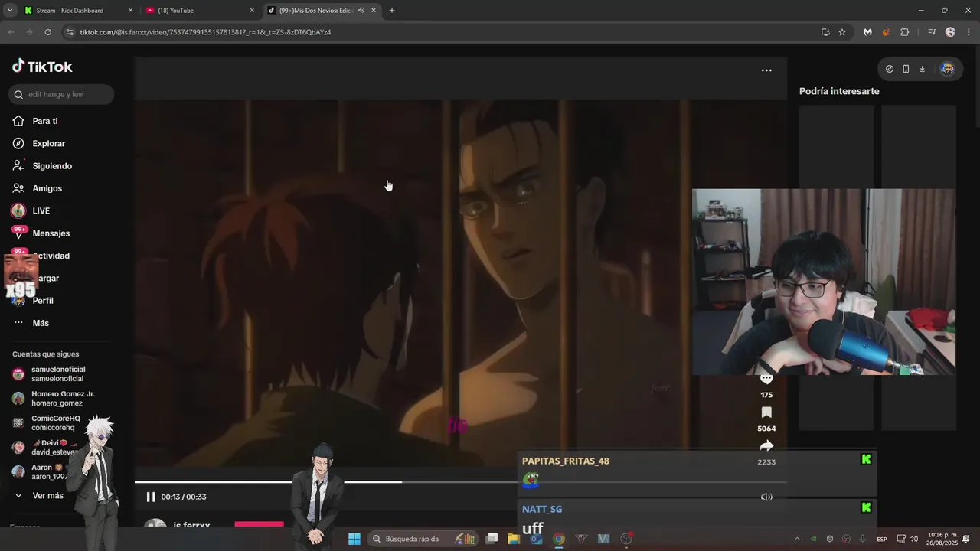Viewport: 980px width, 551px height.
Task: Share the video via arrow icon
Action: (766, 446)
